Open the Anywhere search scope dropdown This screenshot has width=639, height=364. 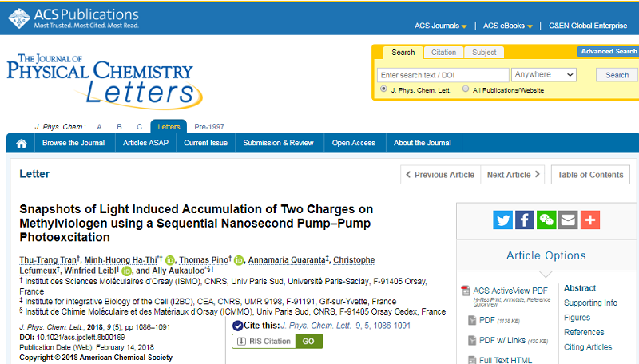pos(544,75)
